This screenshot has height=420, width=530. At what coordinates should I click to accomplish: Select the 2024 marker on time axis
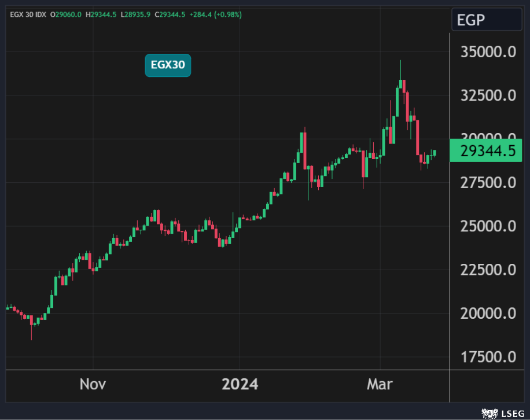point(240,384)
